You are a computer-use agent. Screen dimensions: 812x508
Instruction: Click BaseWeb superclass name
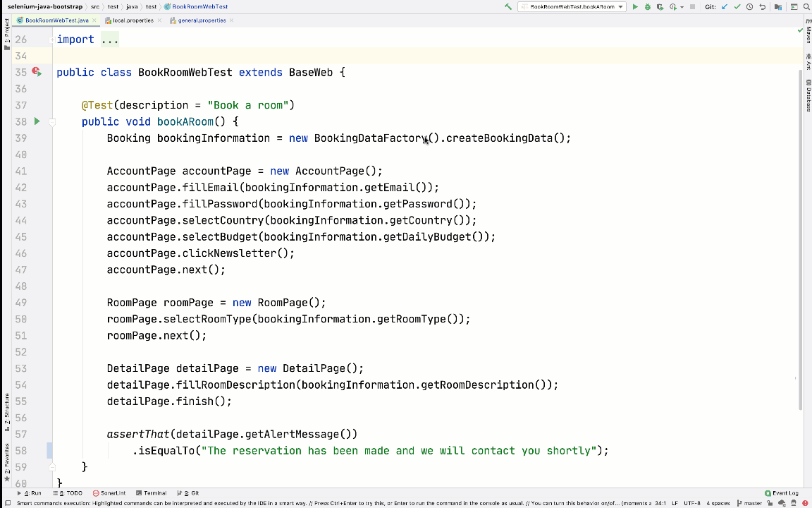click(311, 72)
